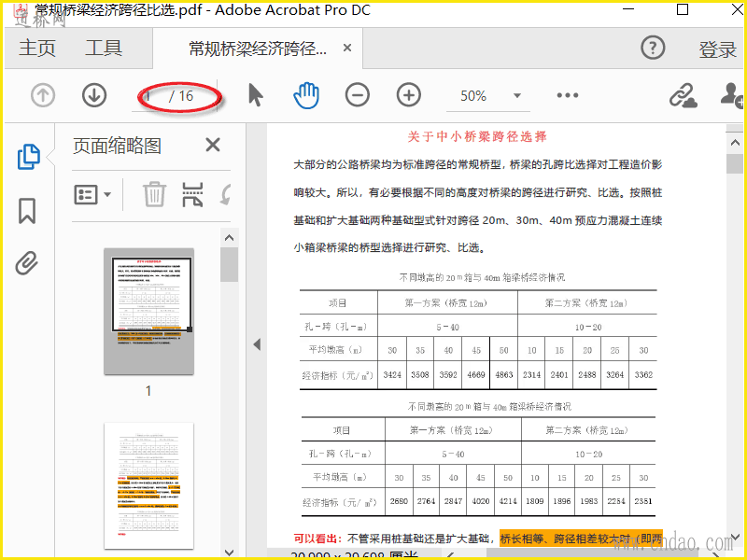Go to next page using down arrow
The image size is (747, 560).
click(x=93, y=95)
